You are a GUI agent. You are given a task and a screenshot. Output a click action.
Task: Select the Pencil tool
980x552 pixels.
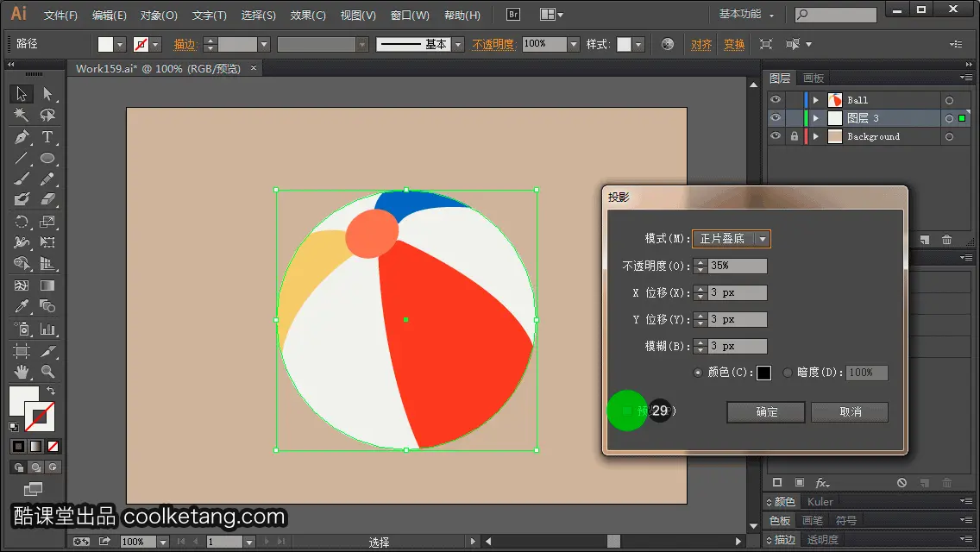tap(47, 179)
